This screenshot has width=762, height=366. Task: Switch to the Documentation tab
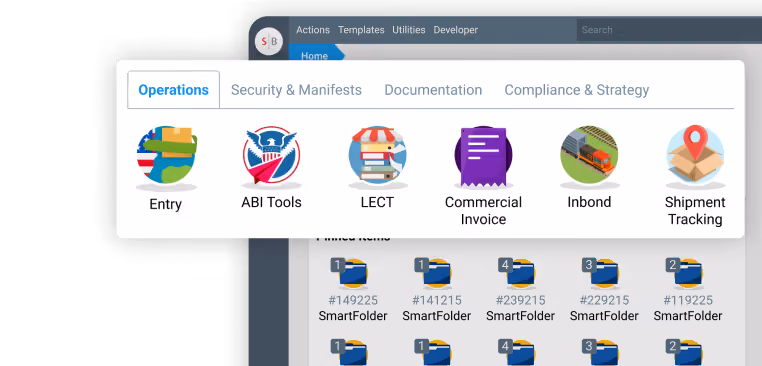click(x=433, y=90)
